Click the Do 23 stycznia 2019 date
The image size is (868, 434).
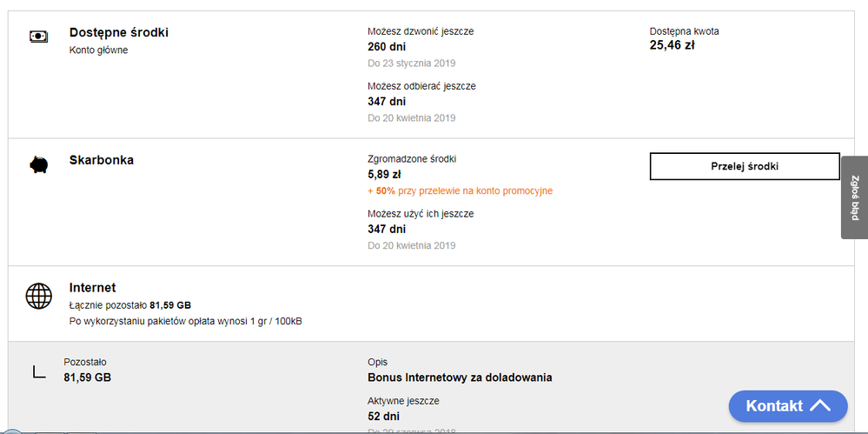[411, 63]
